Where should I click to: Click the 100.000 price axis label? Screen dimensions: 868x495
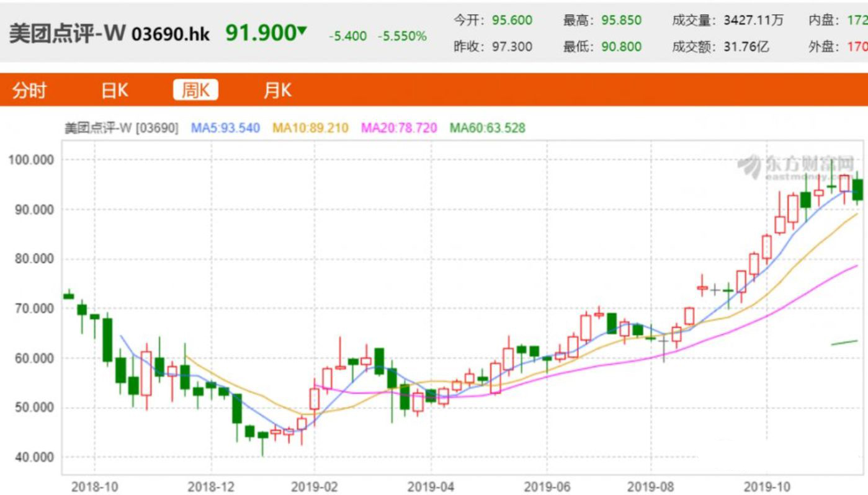click(31, 160)
